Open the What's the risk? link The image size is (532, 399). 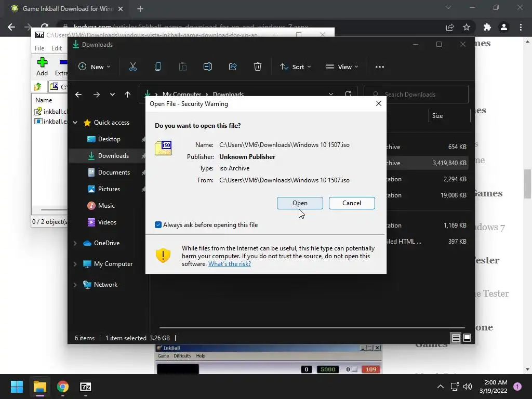[x=229, y=263]
